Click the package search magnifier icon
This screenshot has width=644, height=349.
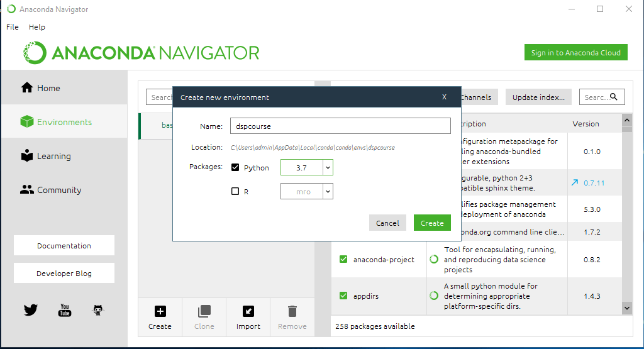(x=614, y=97)
